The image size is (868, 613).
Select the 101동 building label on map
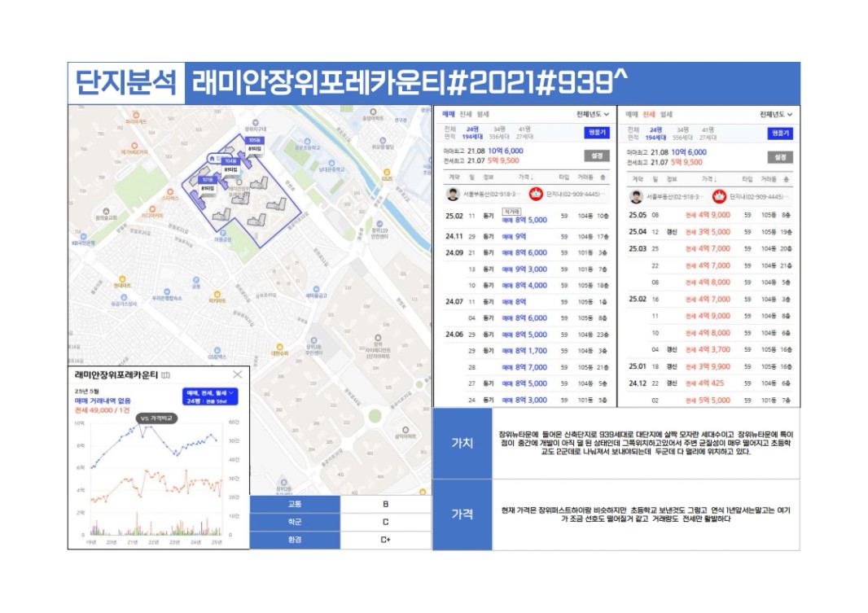(x=207, y=180)
